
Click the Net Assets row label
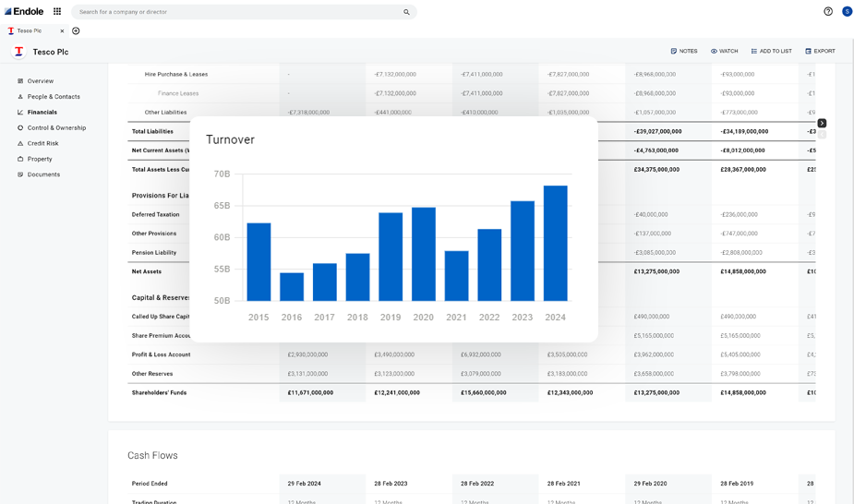[x=147, y=271]
